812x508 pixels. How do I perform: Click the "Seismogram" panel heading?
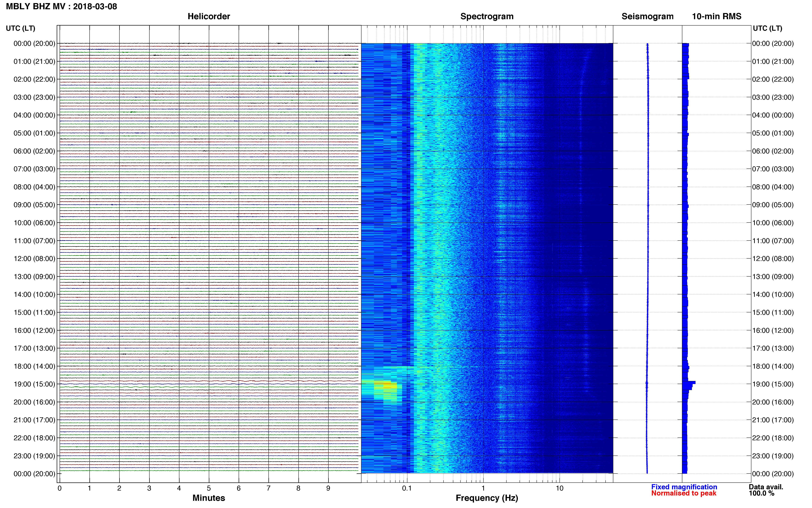click(x=648, y=16)
